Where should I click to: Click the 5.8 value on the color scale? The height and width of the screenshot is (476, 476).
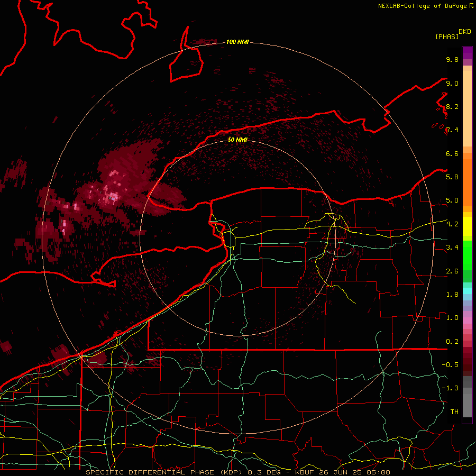(452, 177)
